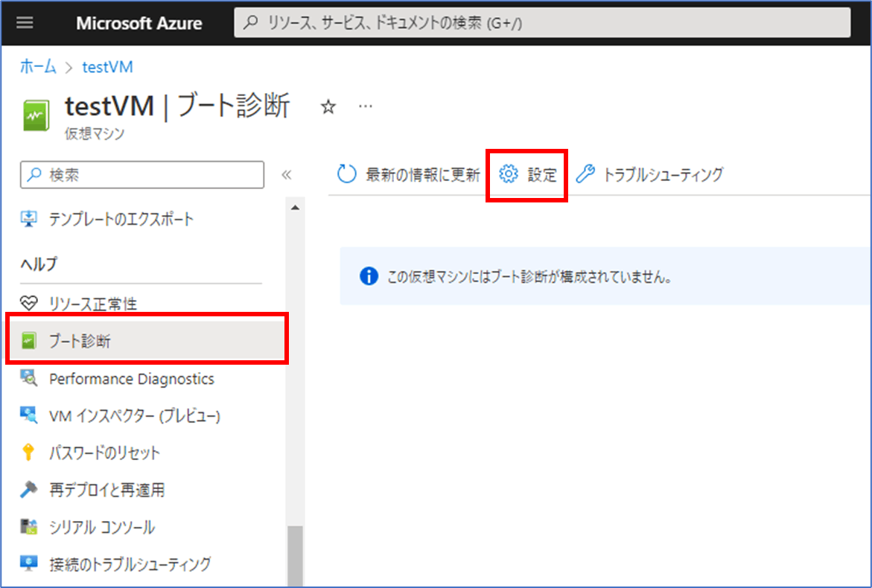The image size is (872, 588).
Task: Click the テンプレートのエクスポート icon
Action: tap(29, 218)
